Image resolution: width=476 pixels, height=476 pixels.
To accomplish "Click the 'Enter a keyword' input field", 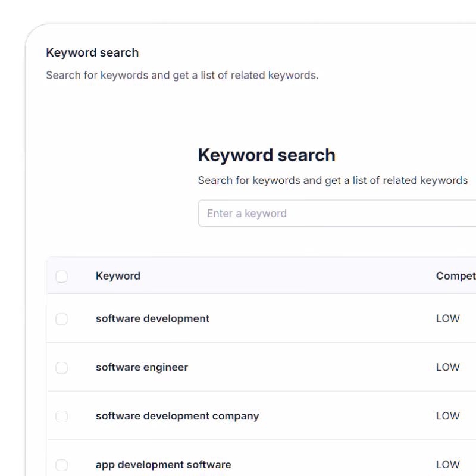I will pyautogui.click(x=337, y=213).
